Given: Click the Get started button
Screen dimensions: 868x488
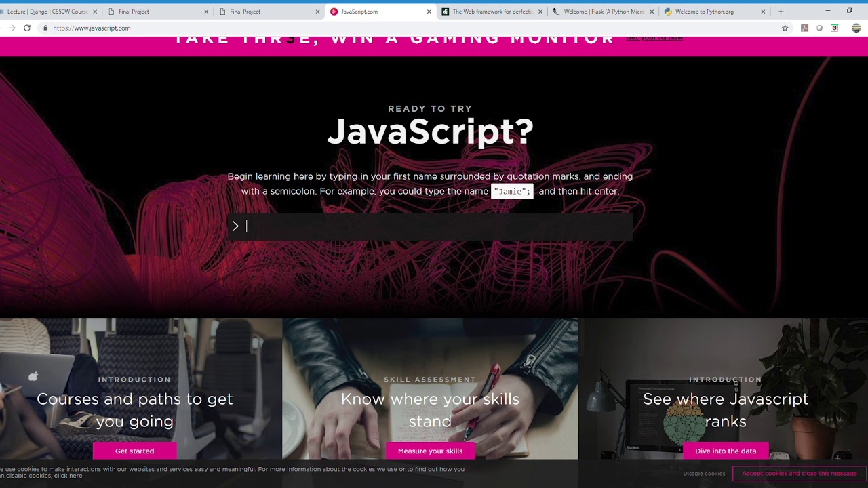Looking at the screenshot, I should tap(134, 451).
